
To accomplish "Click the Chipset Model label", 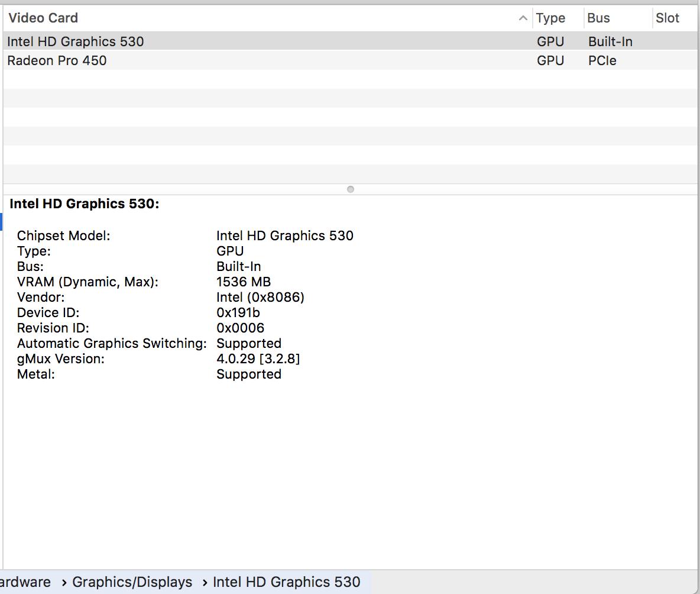I will 63,235.
